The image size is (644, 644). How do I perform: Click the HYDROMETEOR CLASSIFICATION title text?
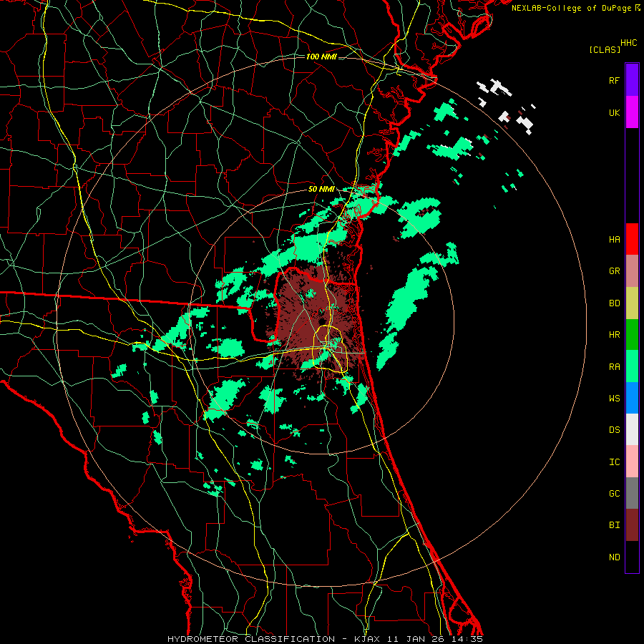pos(251,639)
